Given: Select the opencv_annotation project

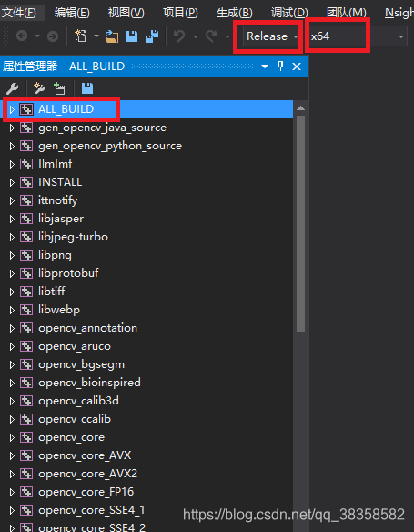Looking at the screenshot, I should tap(87, 328).
